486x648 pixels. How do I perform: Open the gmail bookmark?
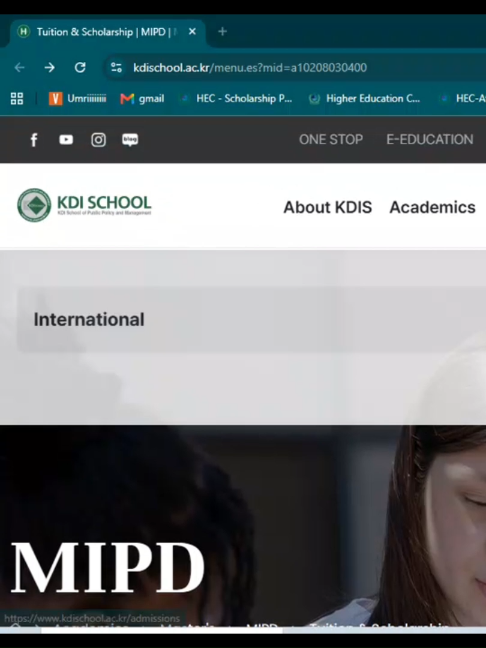tap(142, 98)
